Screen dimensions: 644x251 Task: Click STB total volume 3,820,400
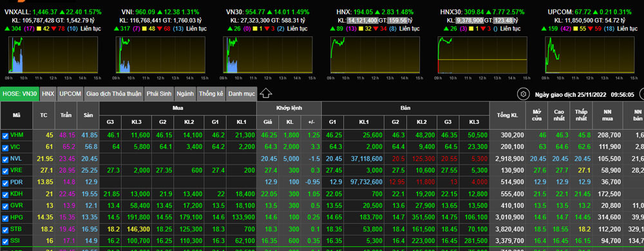coord(509,230)
